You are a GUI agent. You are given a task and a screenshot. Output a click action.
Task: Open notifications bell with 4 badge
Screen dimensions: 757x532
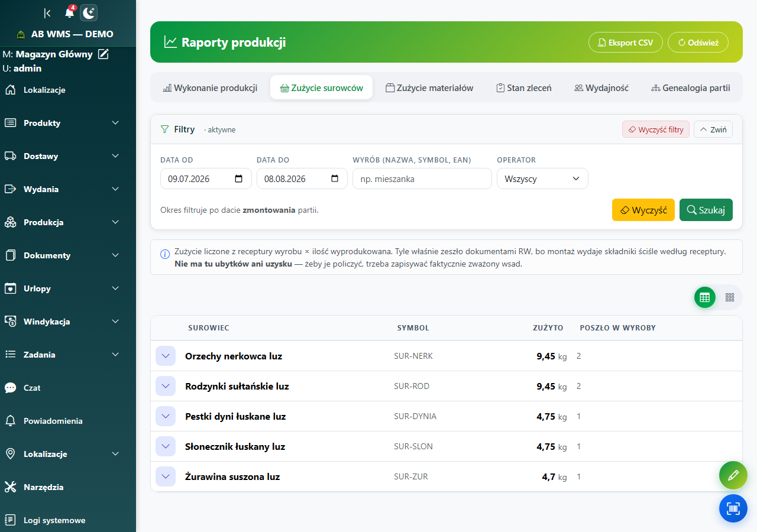(70, 12)
